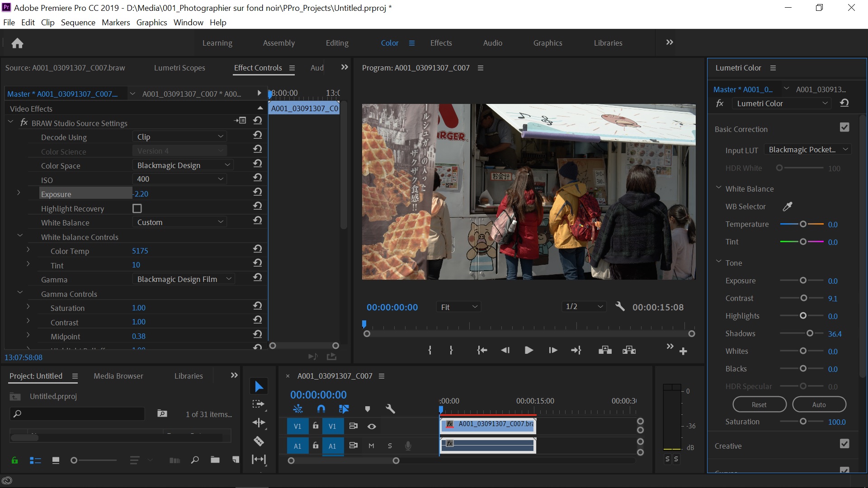Image resolution: width=868 pixels, height=488 pixels.
Task: Select the Track Select Forward tool
Action: coord(259,404)
